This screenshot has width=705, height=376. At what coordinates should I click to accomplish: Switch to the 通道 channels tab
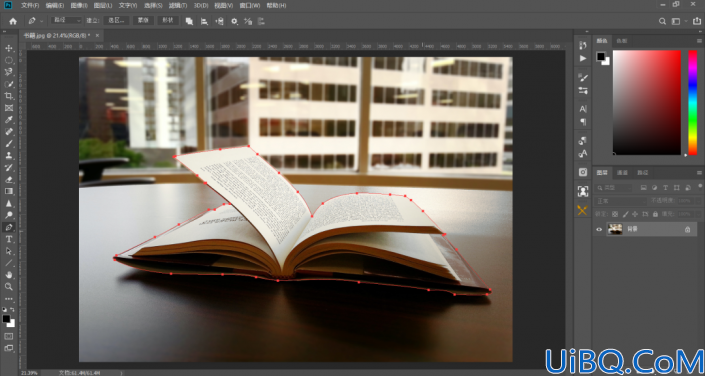point(622,172)
